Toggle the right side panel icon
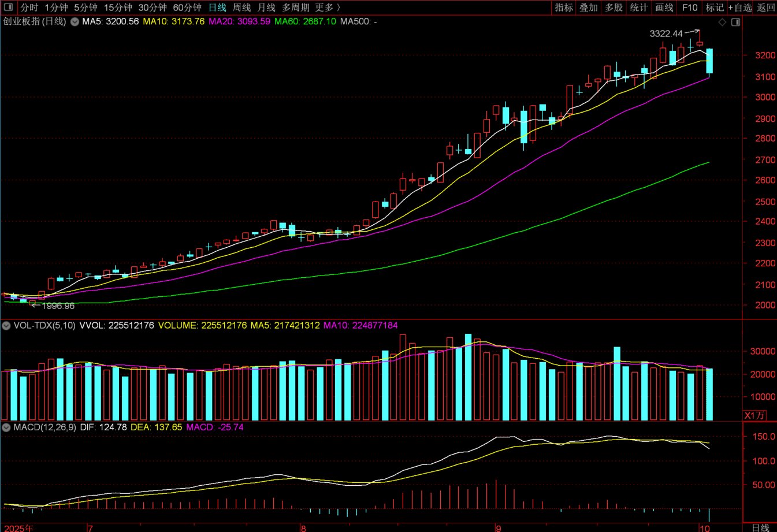Viewport: 777px width, 532px height. click(735, 22)
